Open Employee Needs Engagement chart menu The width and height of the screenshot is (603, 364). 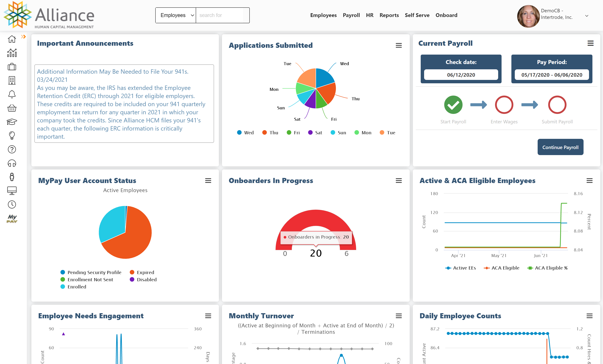click(x=208, y=316)
